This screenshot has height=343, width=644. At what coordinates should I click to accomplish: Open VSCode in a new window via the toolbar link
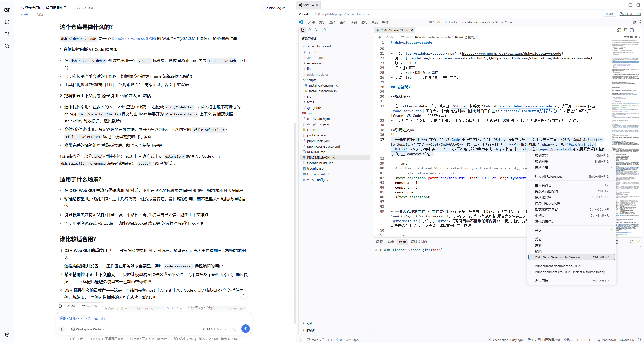click(630, 14)
